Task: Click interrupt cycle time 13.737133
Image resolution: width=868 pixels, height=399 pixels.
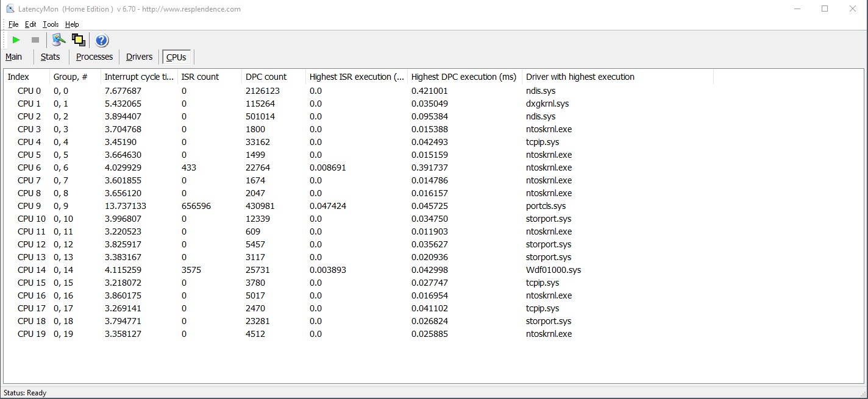Action: [x=126, y=206]
